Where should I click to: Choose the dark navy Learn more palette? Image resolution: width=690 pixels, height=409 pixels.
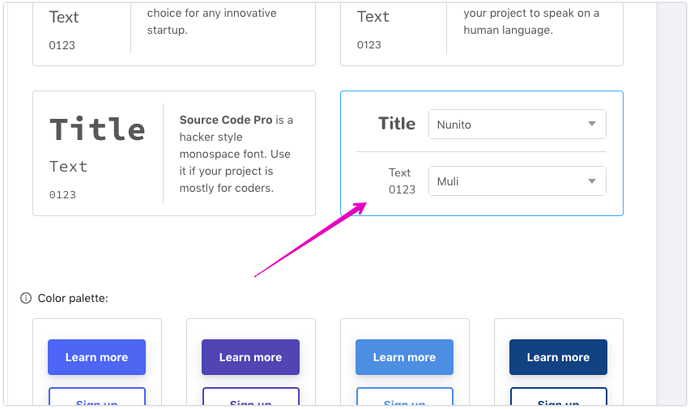tap(558, 357)
